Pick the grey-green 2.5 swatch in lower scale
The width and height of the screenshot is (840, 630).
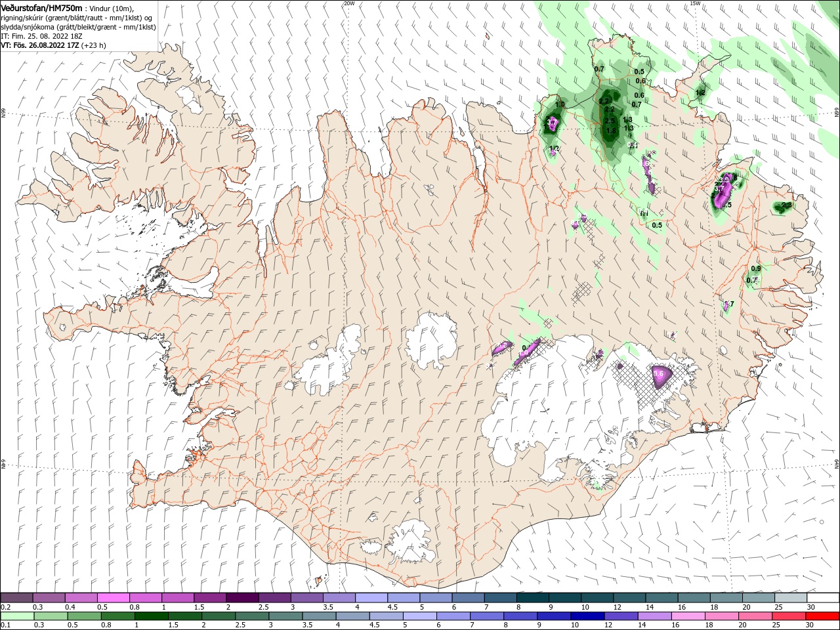point(252,616)
